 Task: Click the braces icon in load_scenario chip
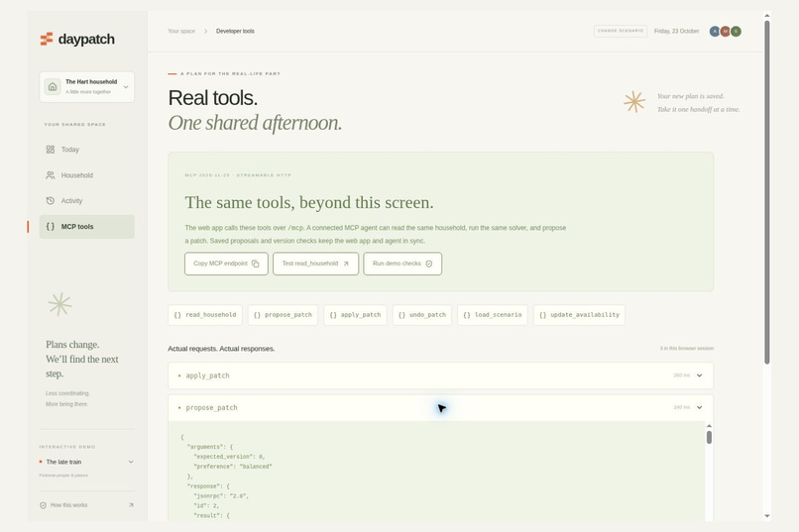pyautogui.click(x=467, y=315)
